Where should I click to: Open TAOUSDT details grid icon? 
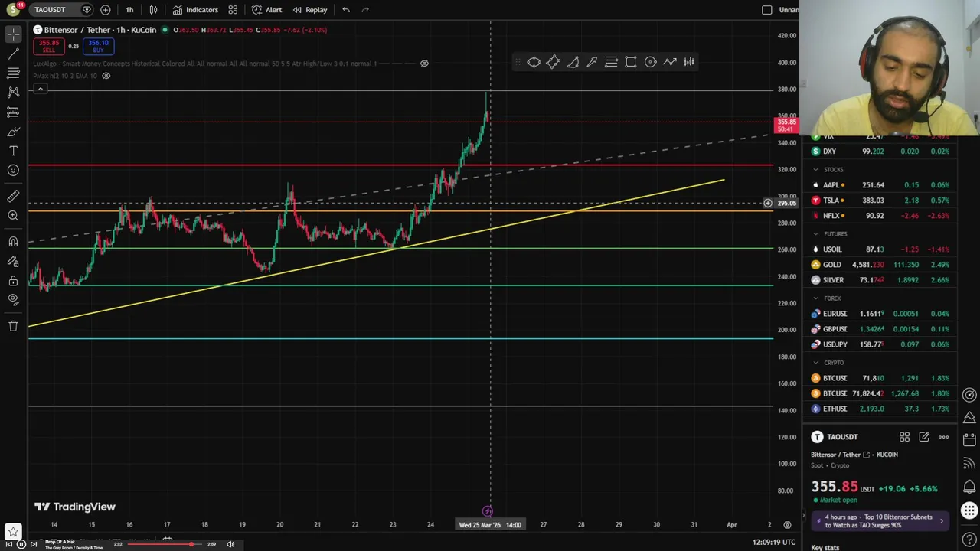(x=904, y=437)
